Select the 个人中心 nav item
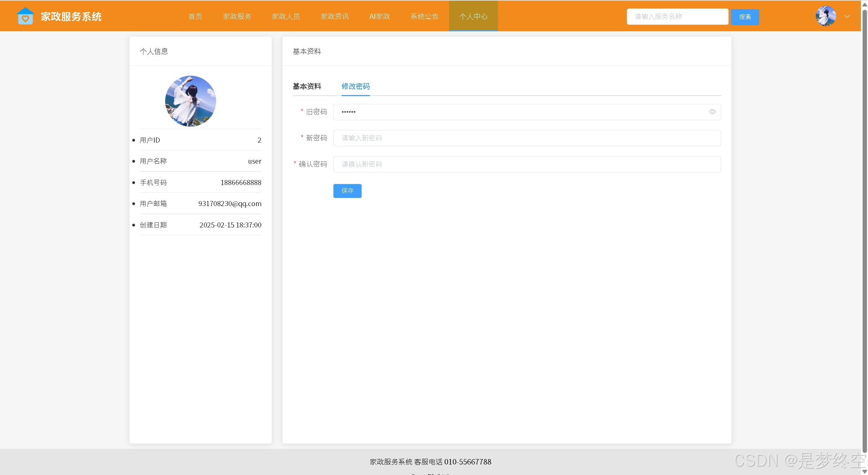Viewport: 868px width, 475px height. tap(473, 16)
